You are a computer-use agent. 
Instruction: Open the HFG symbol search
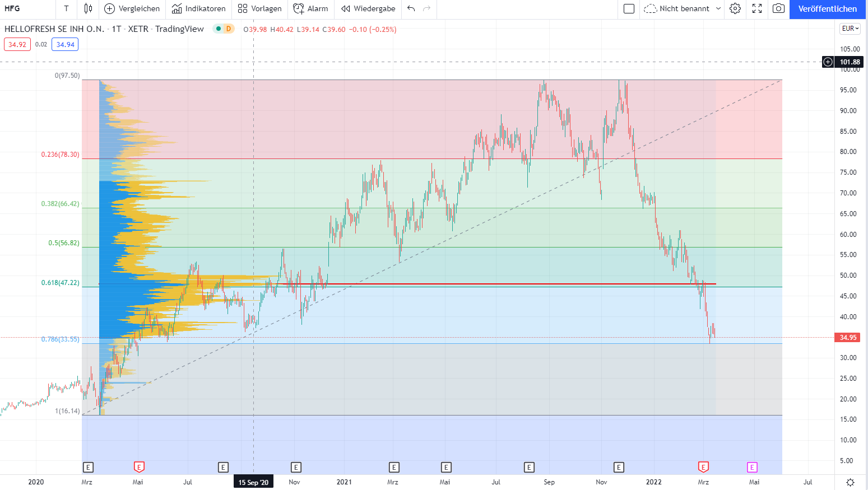pos(12,8)
